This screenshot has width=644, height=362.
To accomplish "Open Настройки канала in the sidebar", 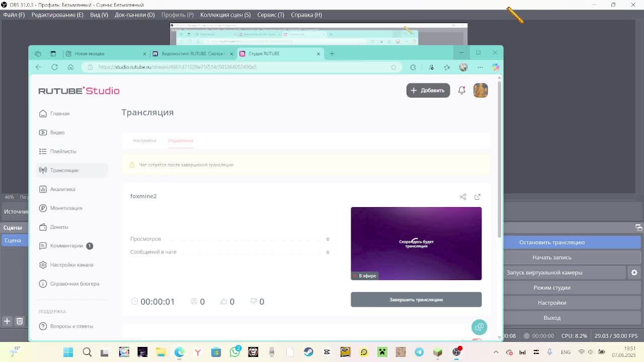I will (x=66, y=265).
